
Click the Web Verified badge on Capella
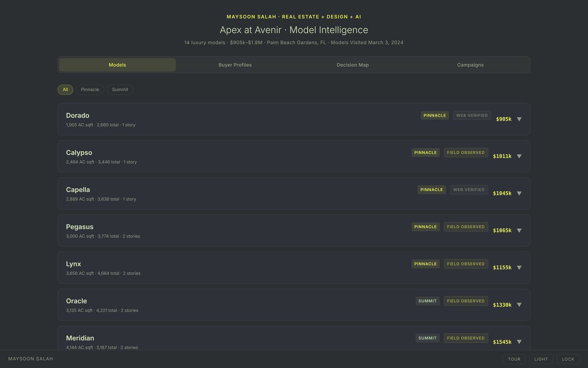tap(469, 189)
